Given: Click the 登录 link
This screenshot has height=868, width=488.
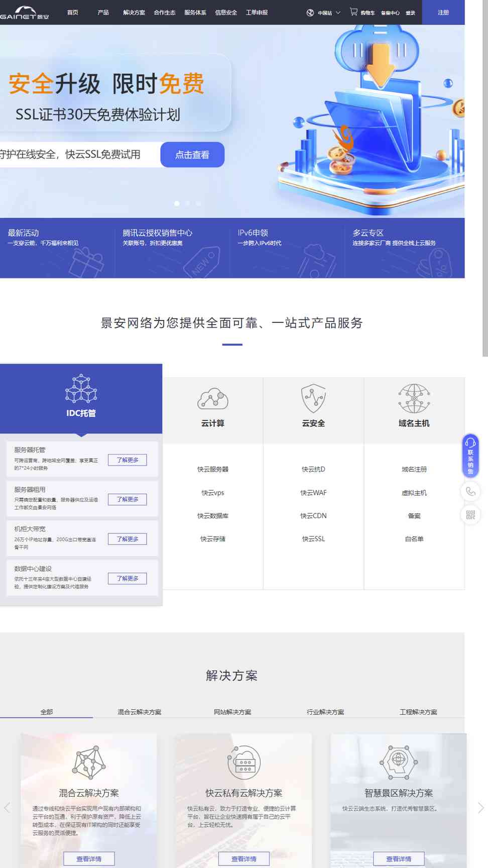Looking at the screenshot, I should tap(410, 13).
